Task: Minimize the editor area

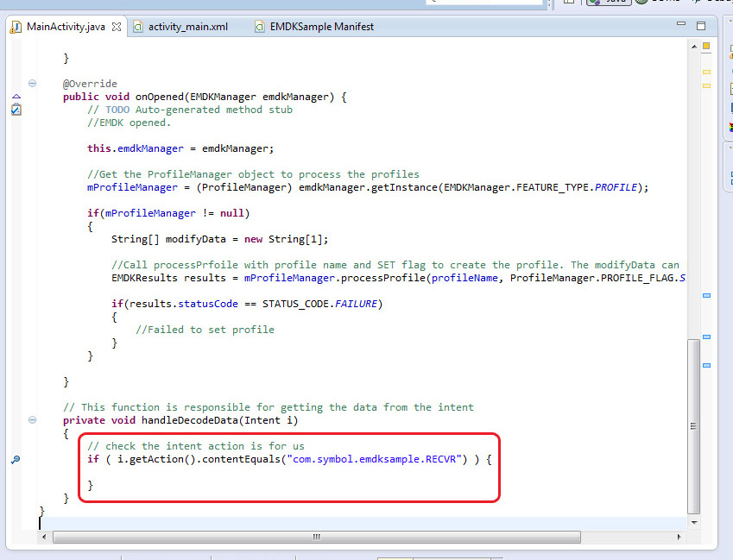Action: [682, 24]
